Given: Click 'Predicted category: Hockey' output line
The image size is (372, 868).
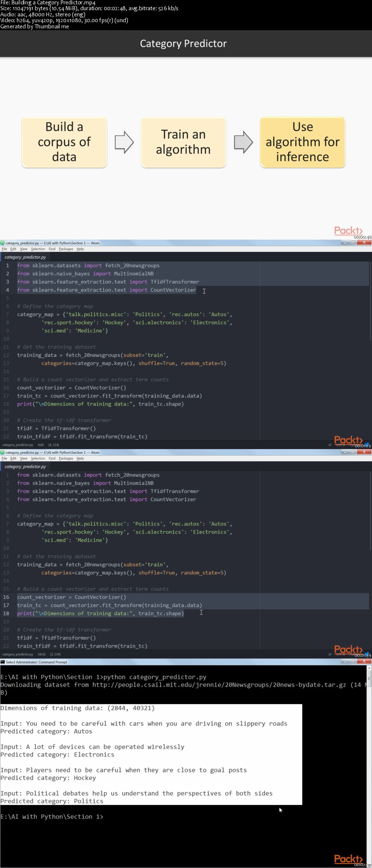Looking at the screenshot, I should point(48,778).
